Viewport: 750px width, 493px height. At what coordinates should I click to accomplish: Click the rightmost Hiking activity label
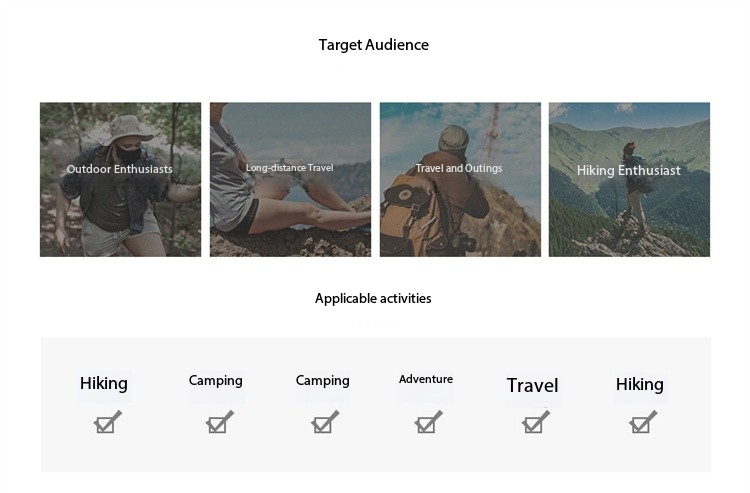click(640, 384)
